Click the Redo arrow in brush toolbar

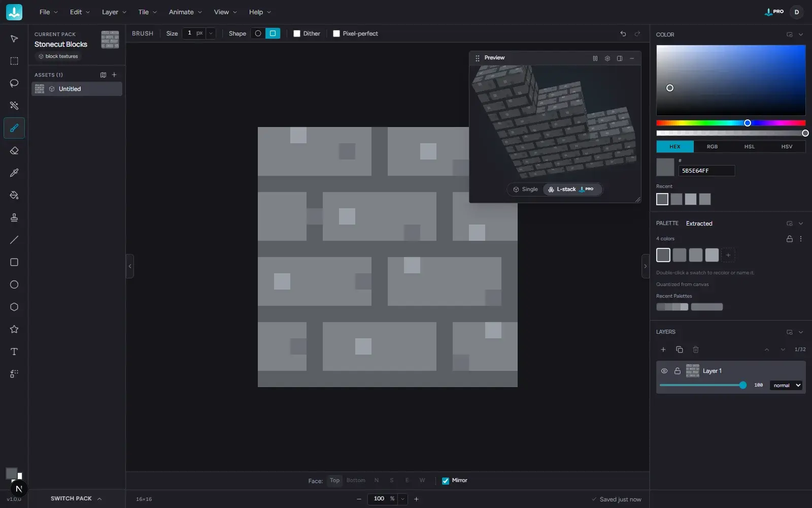tap(637, 34)
